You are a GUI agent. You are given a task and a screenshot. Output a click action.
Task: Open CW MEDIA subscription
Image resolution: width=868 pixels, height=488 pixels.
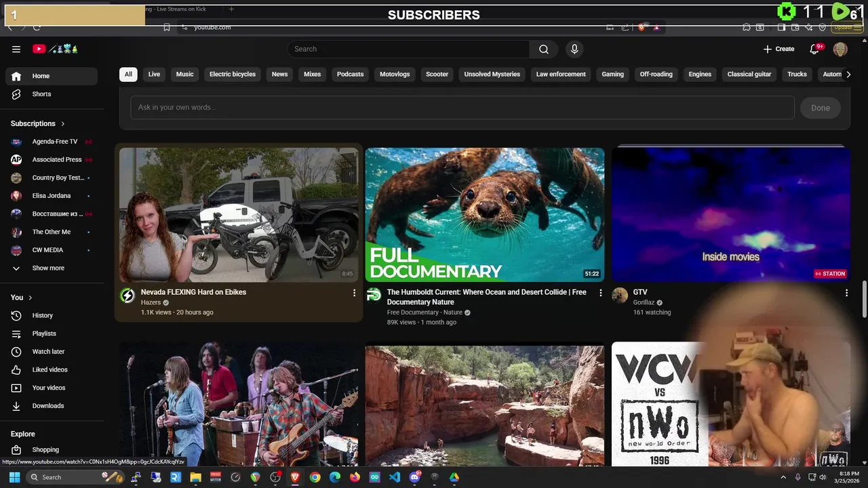click(x=52, y=250)
